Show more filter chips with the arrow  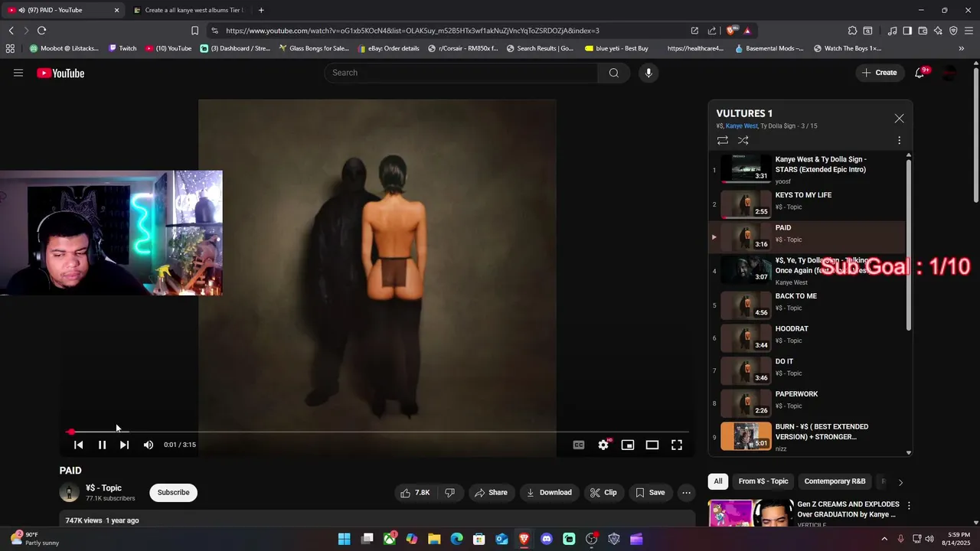point(900,482)
